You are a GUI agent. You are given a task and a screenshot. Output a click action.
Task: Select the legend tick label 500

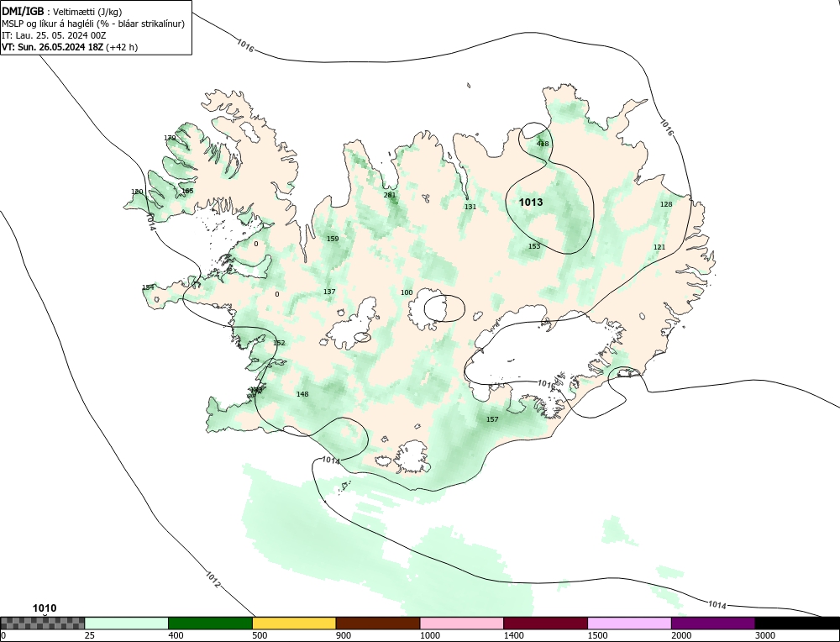260,635
